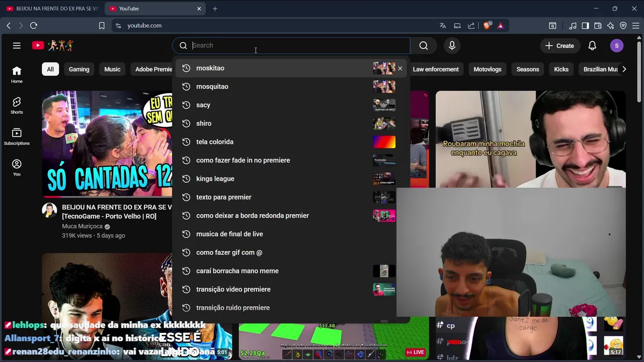Select the Music category chip
Image resolution: width=644 pixels, height=362 pixels.
click(x=112, y=69)
